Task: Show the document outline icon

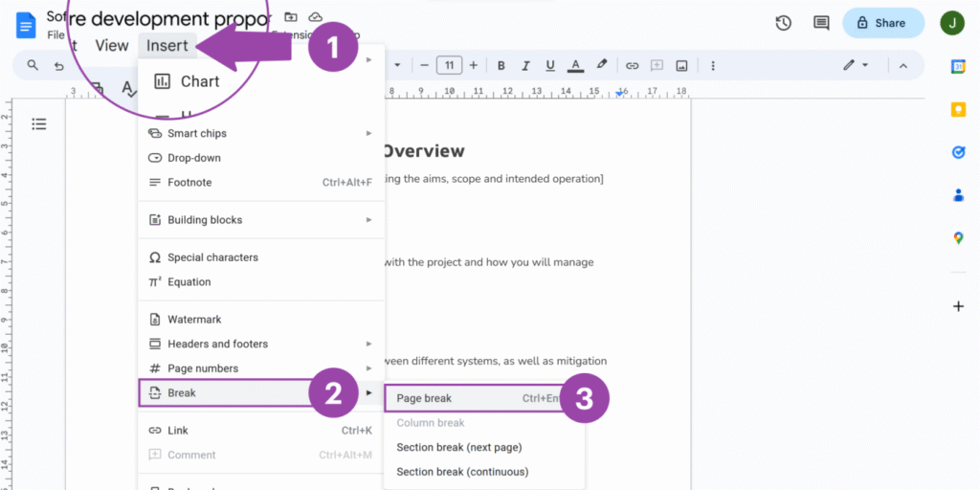Action: (x=39, y=123)
